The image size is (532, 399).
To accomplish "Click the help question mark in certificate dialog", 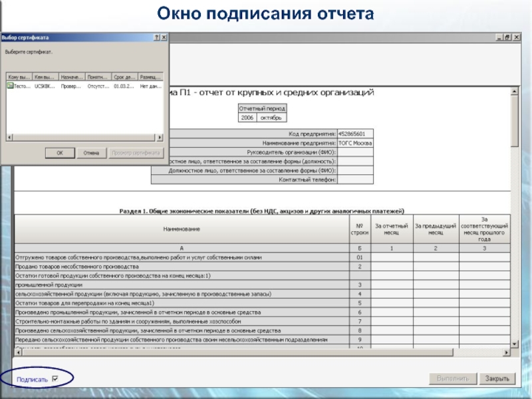I will coord(156,38).
